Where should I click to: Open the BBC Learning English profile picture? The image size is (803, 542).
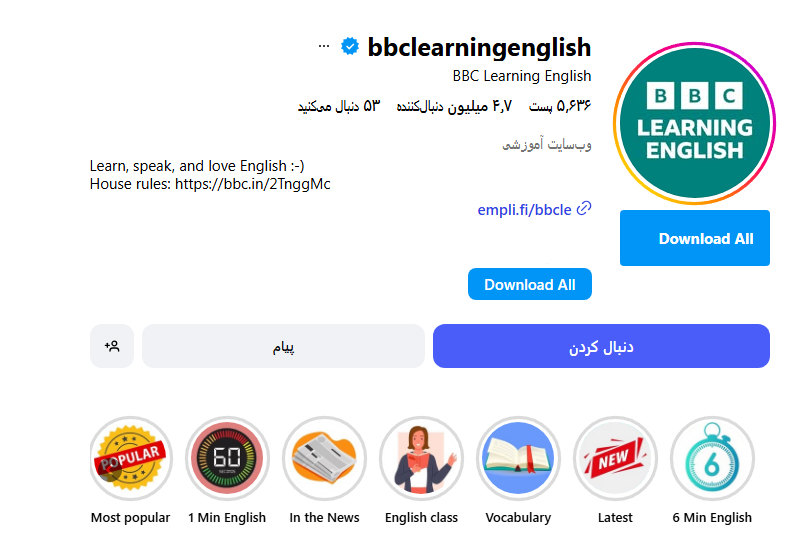[694, 123]
